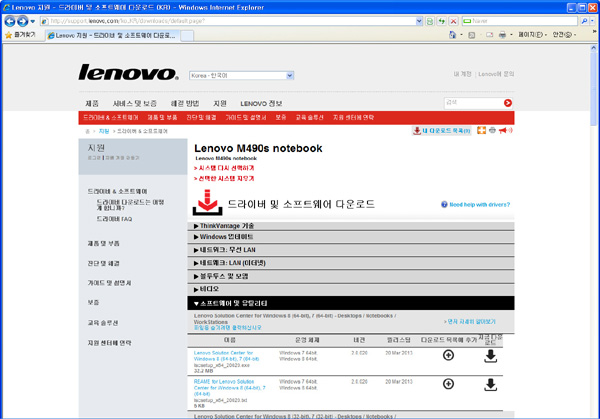Click 드라이버 FAQ in left sidebar
This screenshot has height=419, width=600.
click(114, 219)
